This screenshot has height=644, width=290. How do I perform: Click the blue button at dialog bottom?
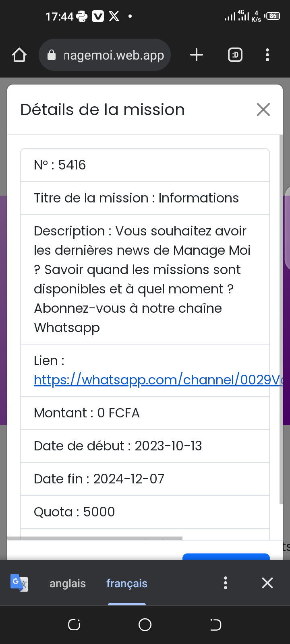[226, 557]
